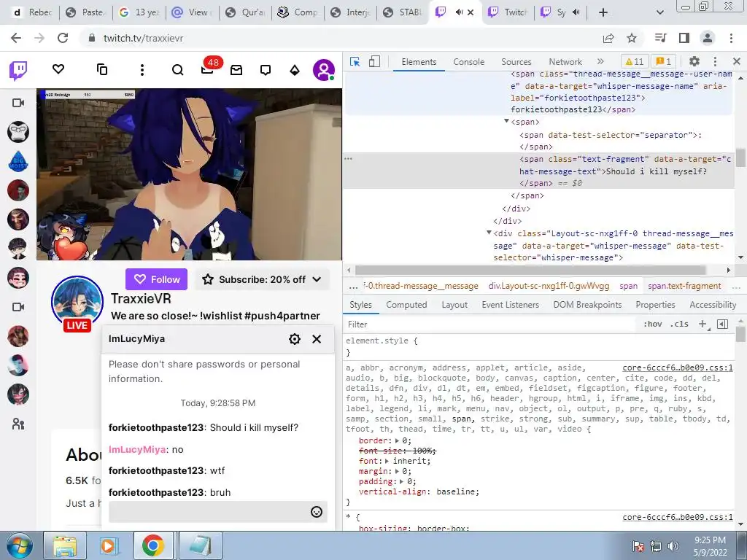Click the 11 warnings badge in DevTools

click(634, 61)
